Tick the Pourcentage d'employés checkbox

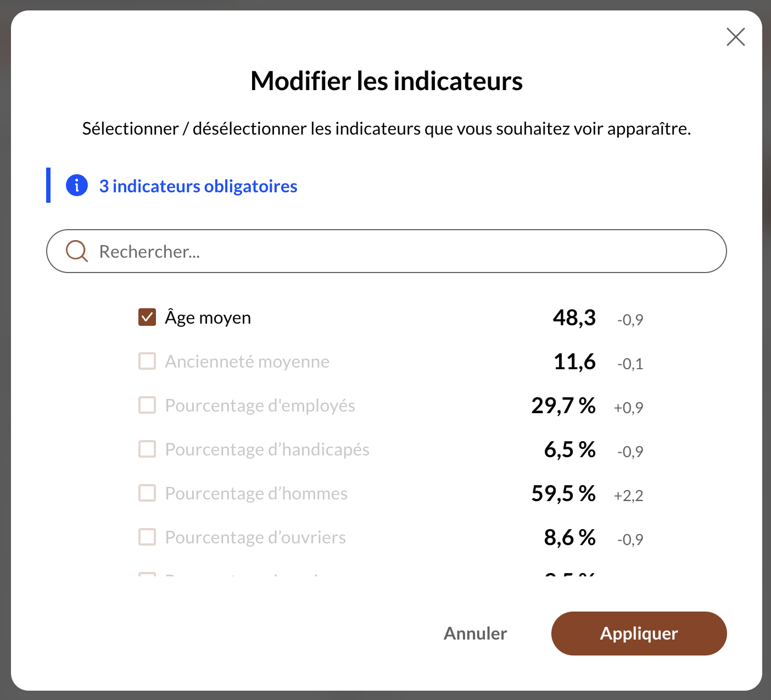pyautogui.click(x=147, y=405)
